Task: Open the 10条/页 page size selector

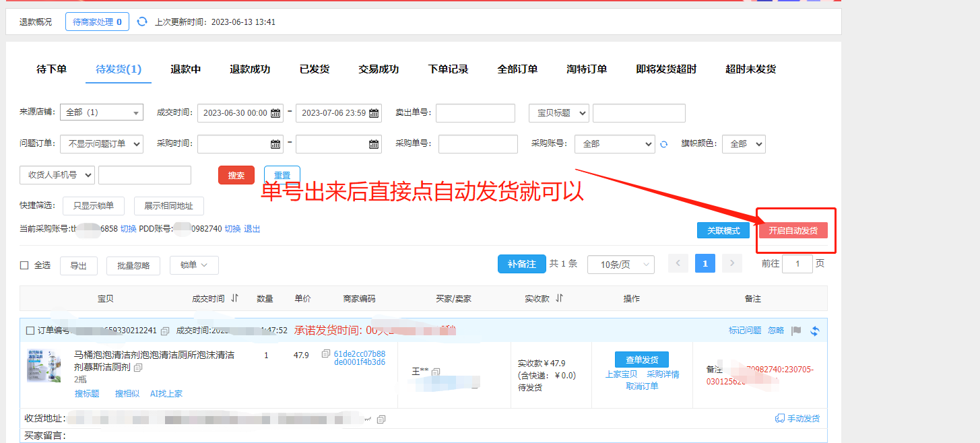Action: click(x=620, y=265)
